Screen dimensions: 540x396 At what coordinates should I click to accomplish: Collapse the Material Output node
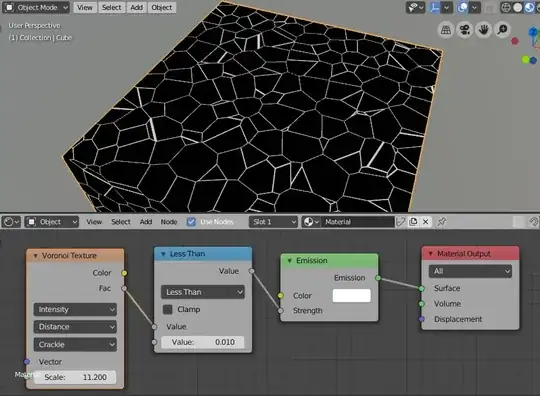pos(430,254)
